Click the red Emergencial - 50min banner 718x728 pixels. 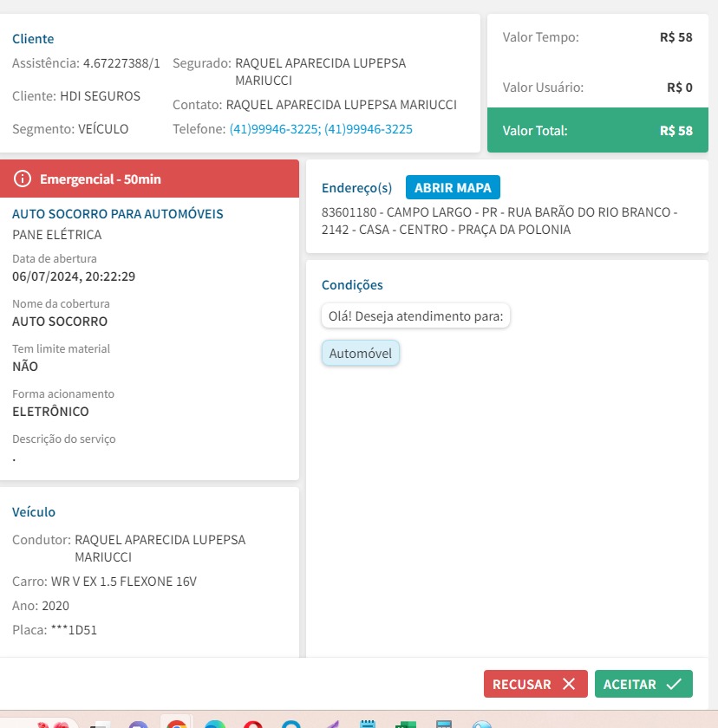point(149,179)
